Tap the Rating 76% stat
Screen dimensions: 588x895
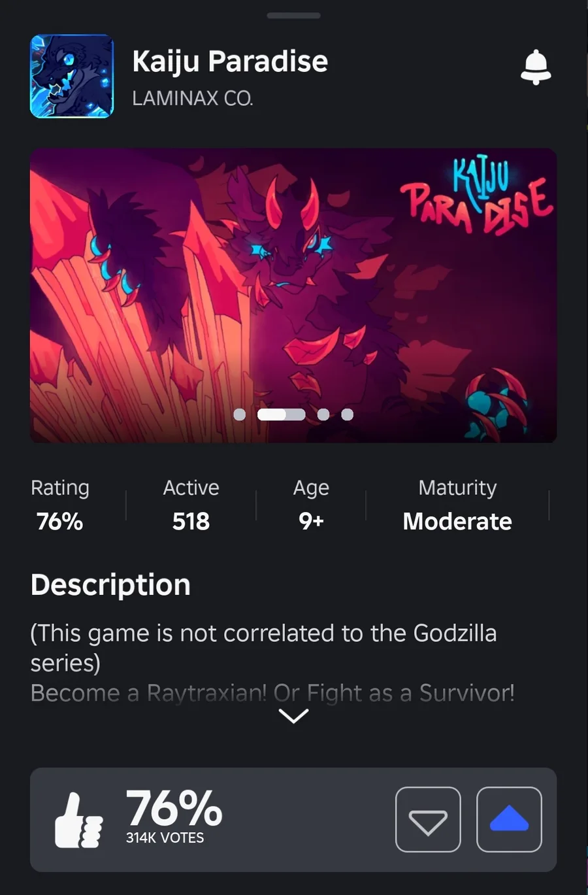coord(59,505)
